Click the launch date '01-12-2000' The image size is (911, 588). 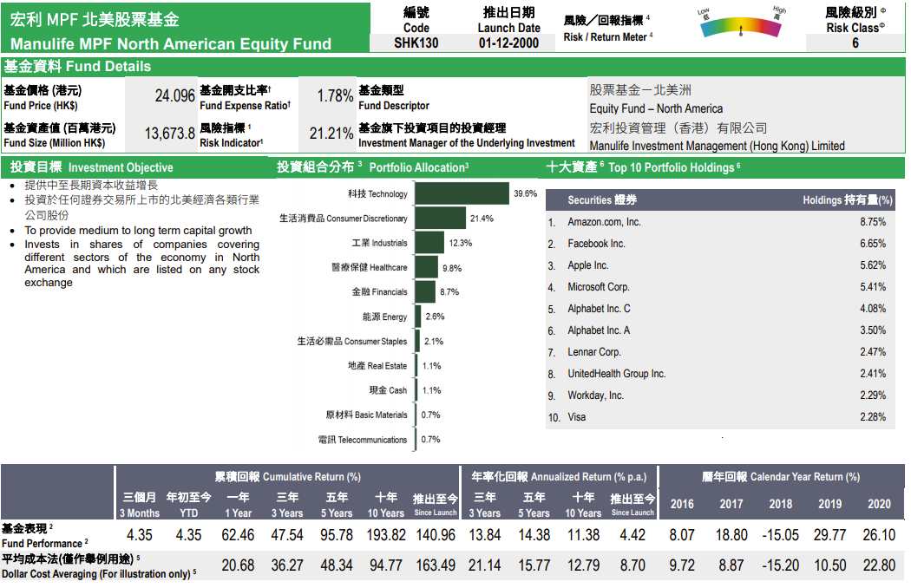[509, 43]
